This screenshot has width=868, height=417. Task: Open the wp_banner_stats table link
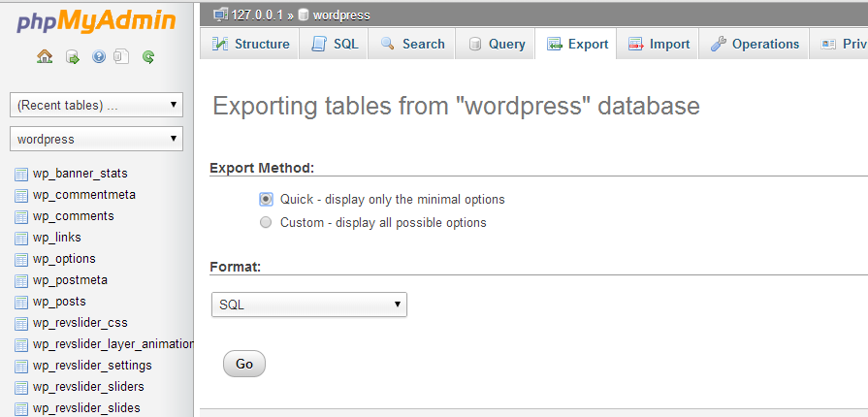click(80, 174)
